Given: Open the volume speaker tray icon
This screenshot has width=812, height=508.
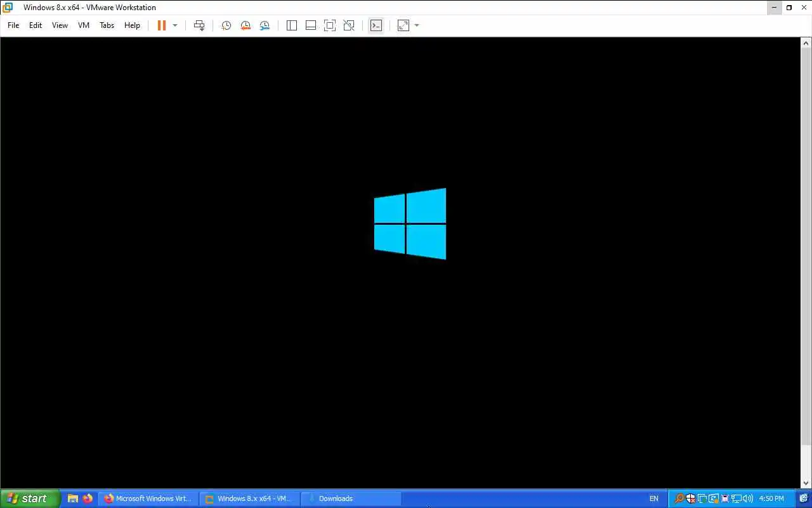Looking at the screenshot, I should pos(748,498).
